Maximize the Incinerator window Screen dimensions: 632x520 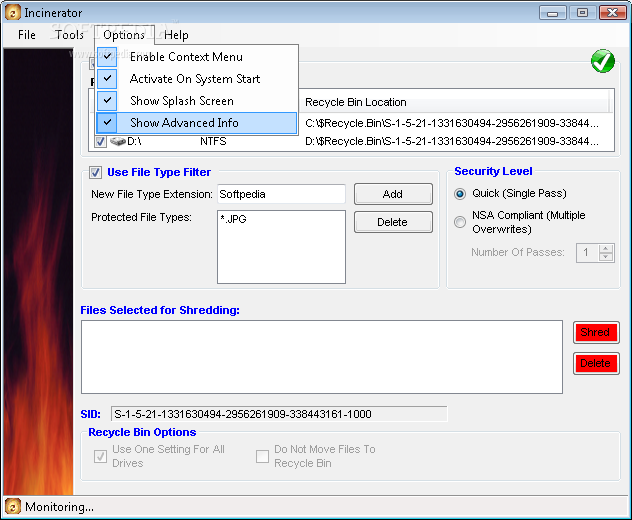coord(582,13)
